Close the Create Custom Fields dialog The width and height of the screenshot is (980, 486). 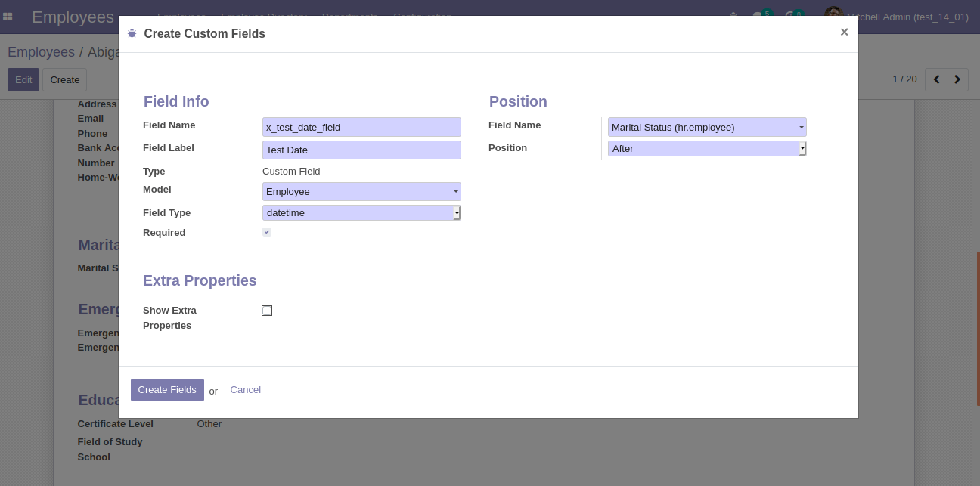point(844,32)
